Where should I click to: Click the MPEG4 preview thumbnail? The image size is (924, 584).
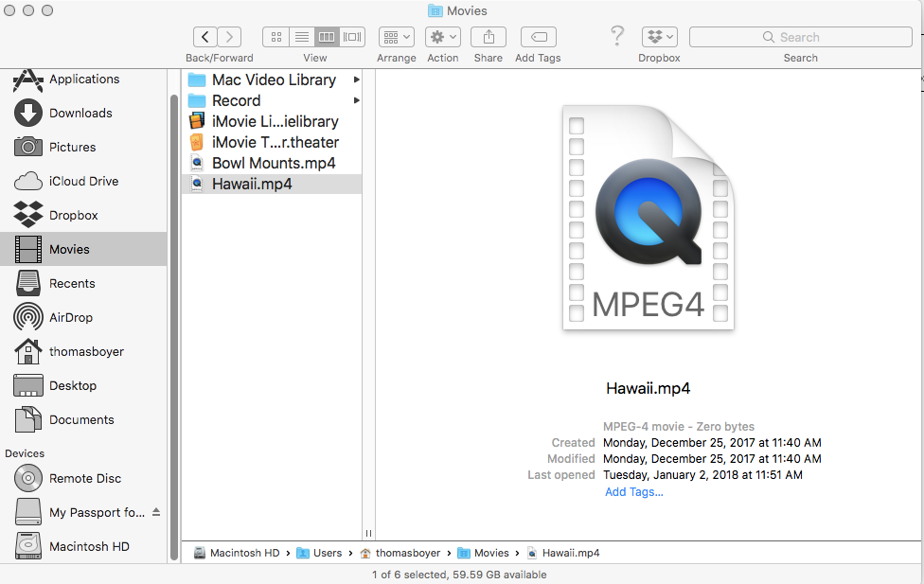point(649,218)
